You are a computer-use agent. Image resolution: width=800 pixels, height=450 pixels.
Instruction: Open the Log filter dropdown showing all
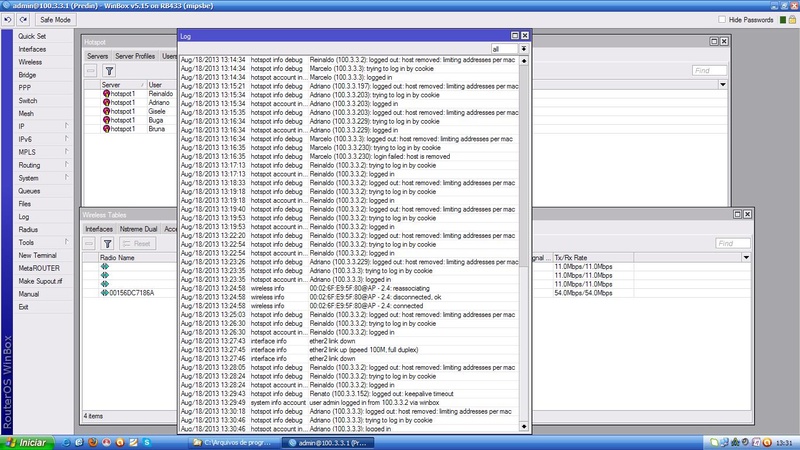tap(505, 49)
